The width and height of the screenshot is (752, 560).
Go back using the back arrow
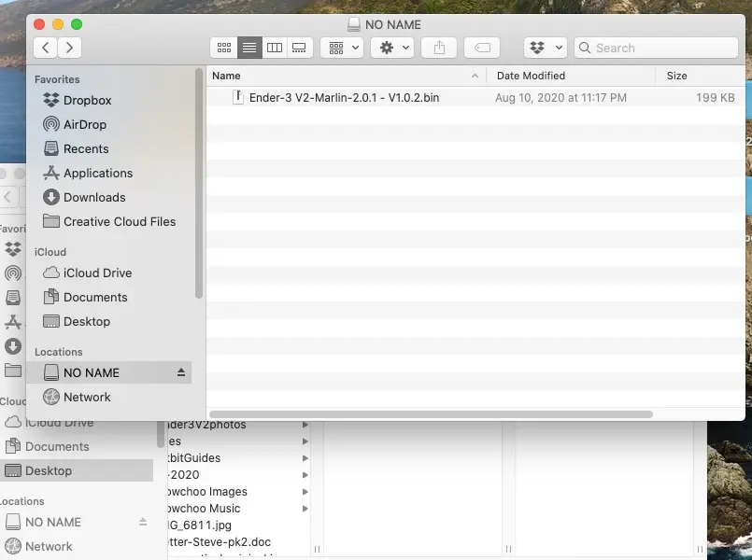[x=45, y=48]
